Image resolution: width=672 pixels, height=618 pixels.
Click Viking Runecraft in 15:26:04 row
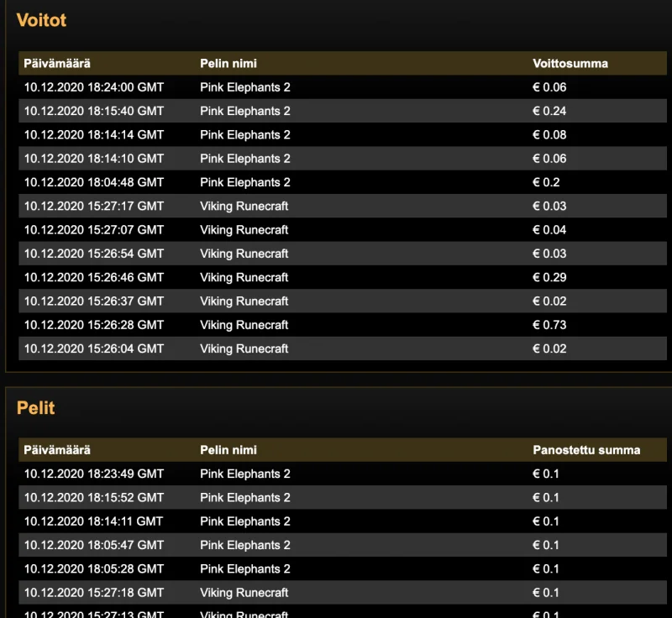coord(244,348)
